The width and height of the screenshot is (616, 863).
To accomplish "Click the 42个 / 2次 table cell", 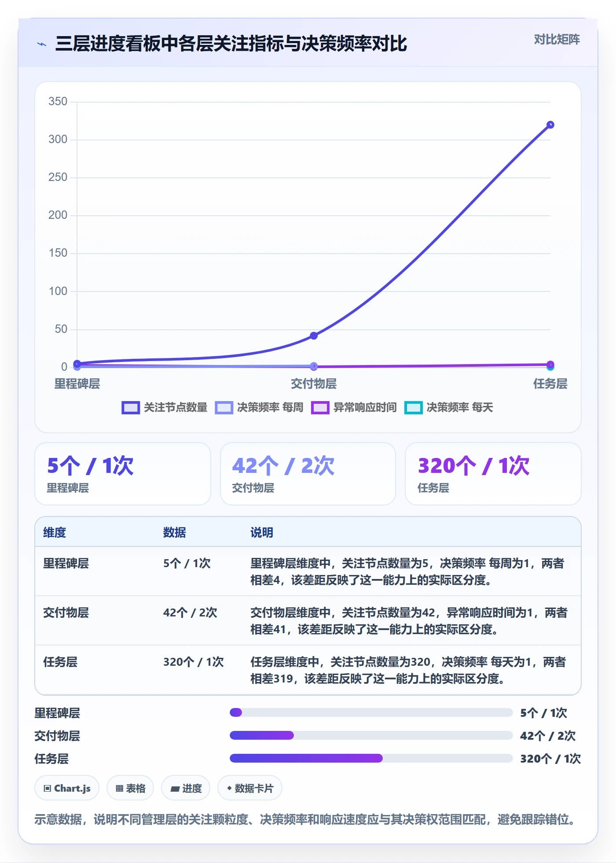I will [x=190, y=613].
